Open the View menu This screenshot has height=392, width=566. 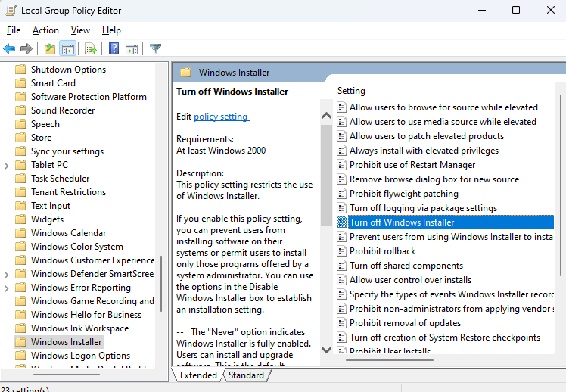pos(80,30)
